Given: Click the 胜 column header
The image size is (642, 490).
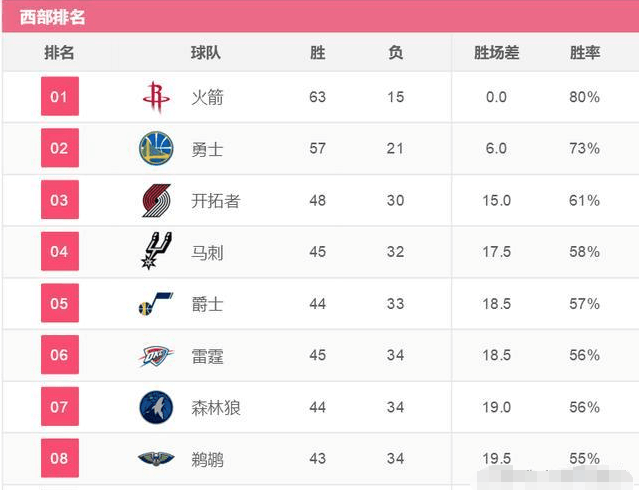Looking at the screenshot, I should [x=317, y=53].
